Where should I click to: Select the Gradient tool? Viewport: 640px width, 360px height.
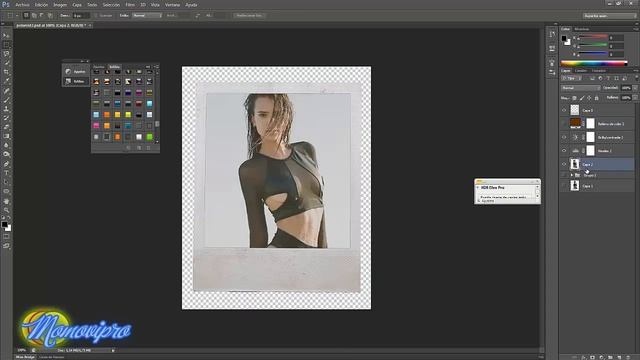[6, 136]
